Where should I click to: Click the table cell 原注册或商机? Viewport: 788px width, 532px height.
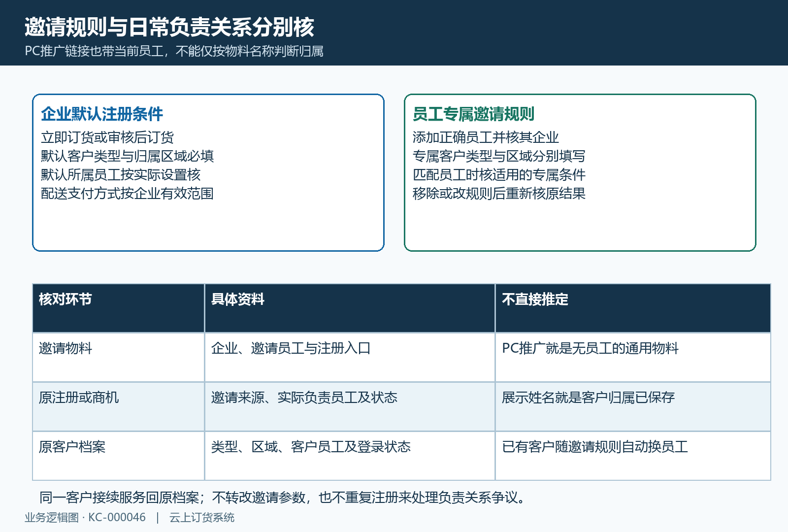pos(119,406)
